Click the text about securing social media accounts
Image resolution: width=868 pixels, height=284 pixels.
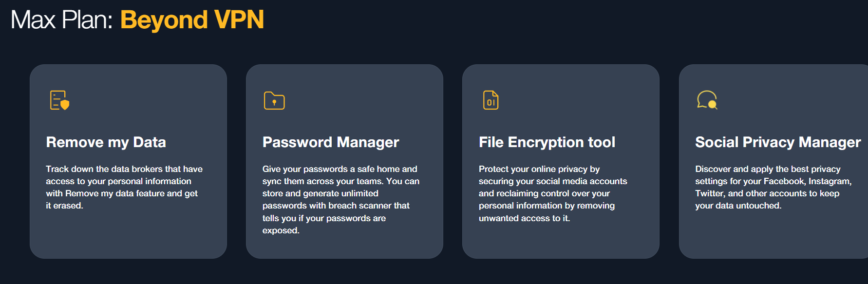pos(553,181)
